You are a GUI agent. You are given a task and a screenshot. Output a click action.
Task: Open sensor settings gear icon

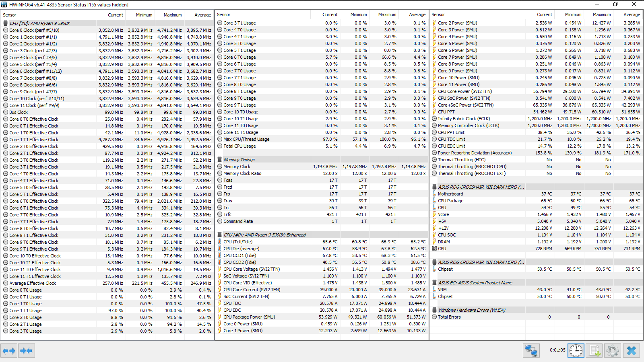(613, 351)
